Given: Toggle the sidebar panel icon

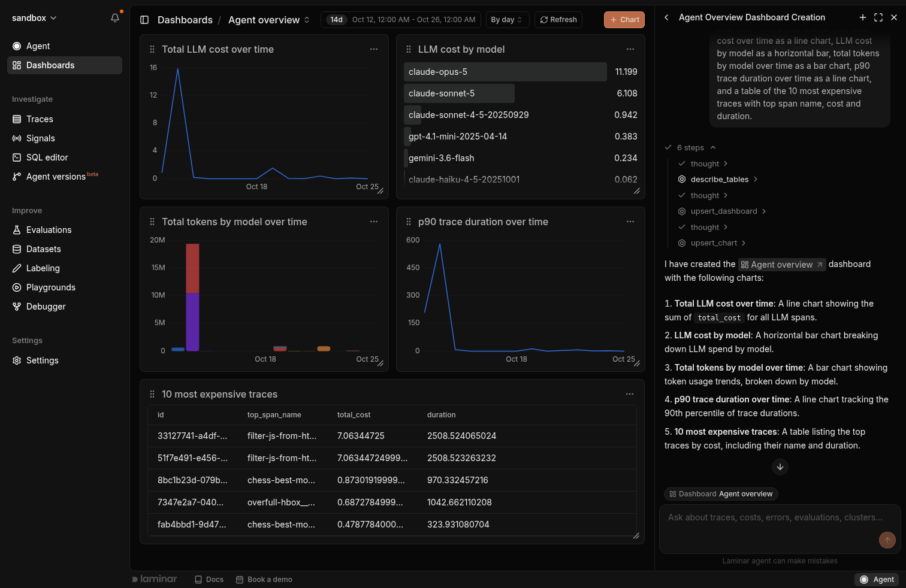Looking at the screenshot, I should pos(144,20).
